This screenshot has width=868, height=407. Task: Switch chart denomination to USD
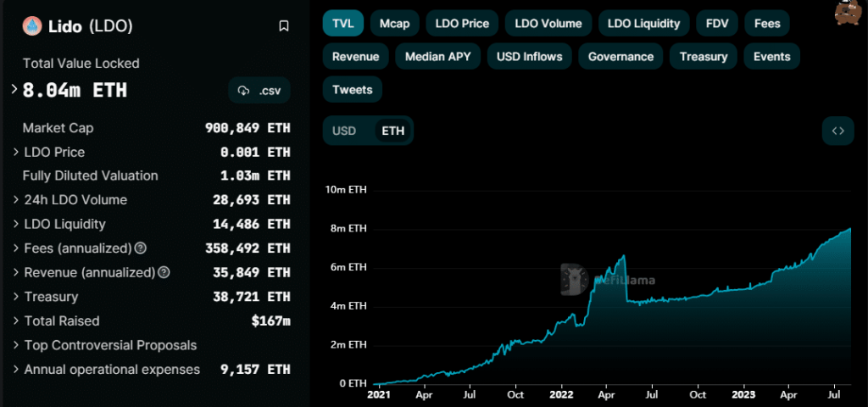tap(344, 131)
